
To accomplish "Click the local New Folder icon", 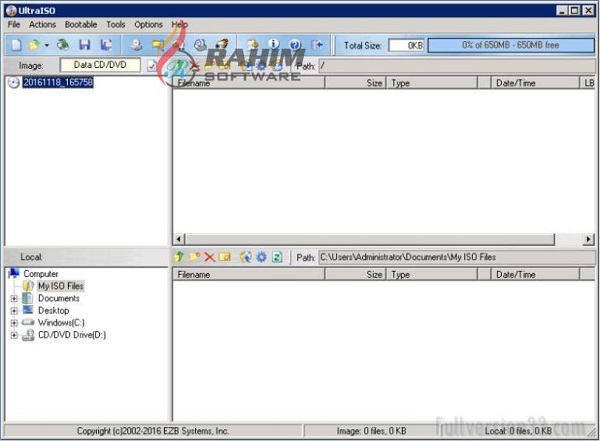I will (x=194, y=257).
